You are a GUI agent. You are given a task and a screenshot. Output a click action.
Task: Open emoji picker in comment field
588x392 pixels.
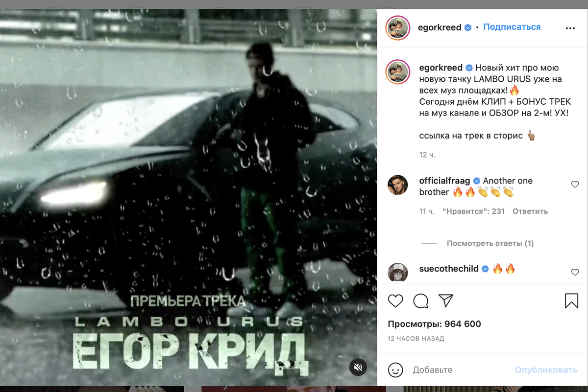point(395,370)
